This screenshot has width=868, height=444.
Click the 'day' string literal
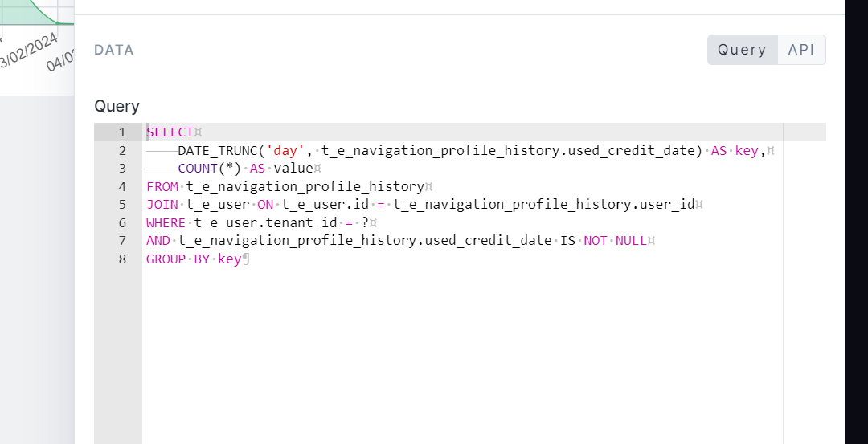(x=285, y=150)
